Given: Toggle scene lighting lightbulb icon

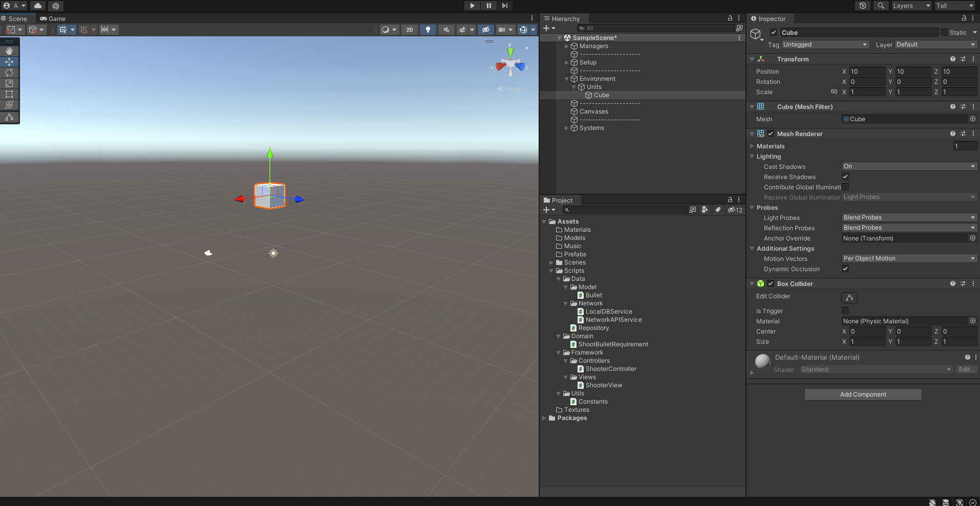Looking at the screenshot, I should 428,30.
